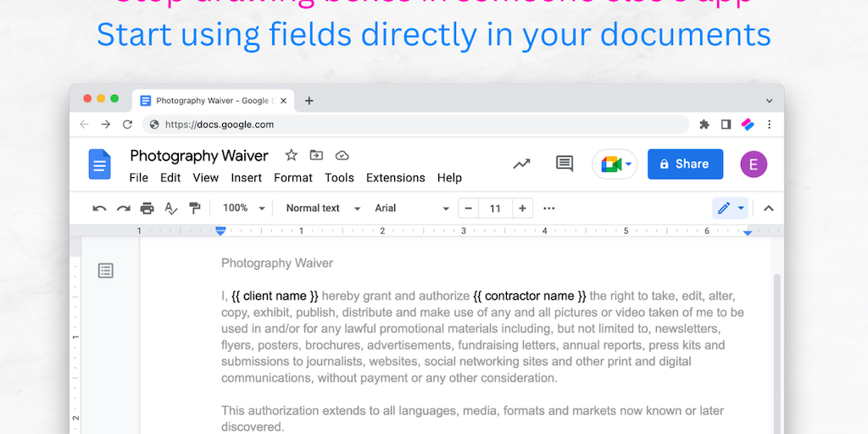This screenshot has height=434, width=868.
Task: Click the right indent ruler marker
Action: coord(748,232)
